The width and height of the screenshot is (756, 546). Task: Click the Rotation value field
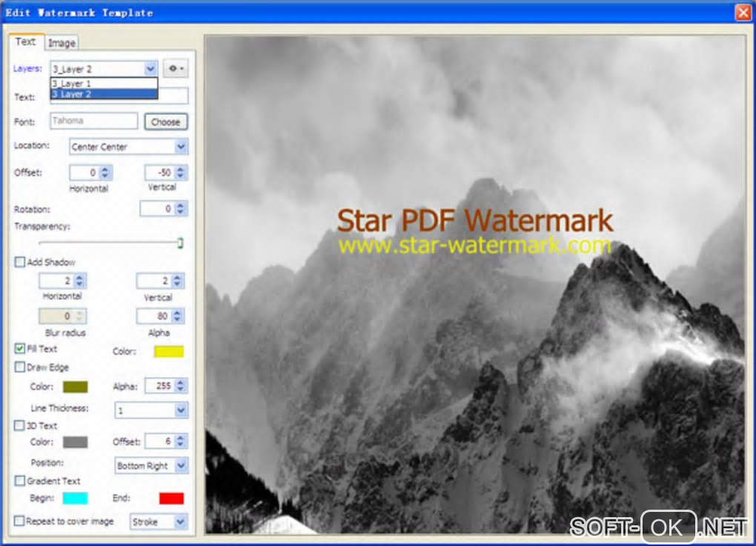156,209
